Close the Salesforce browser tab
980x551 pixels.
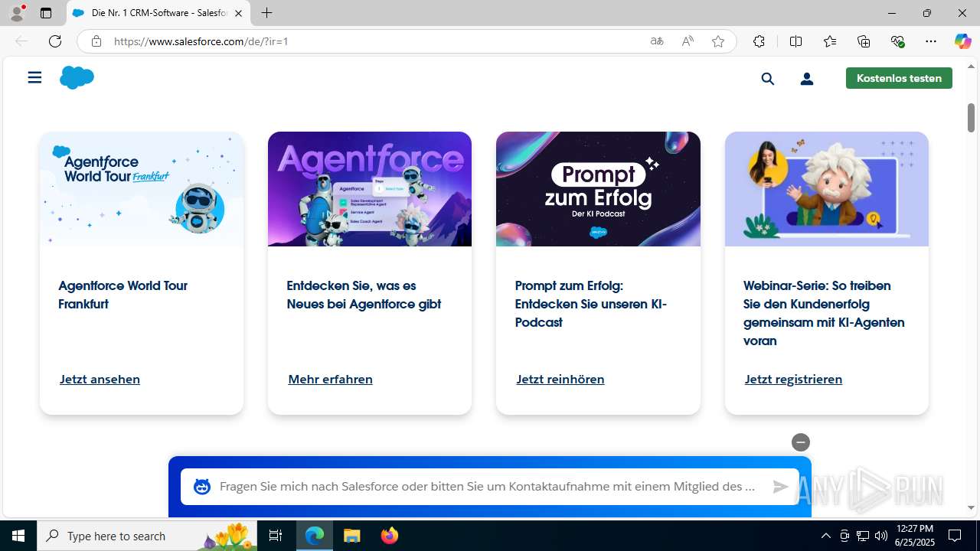(x=238, y=13)
